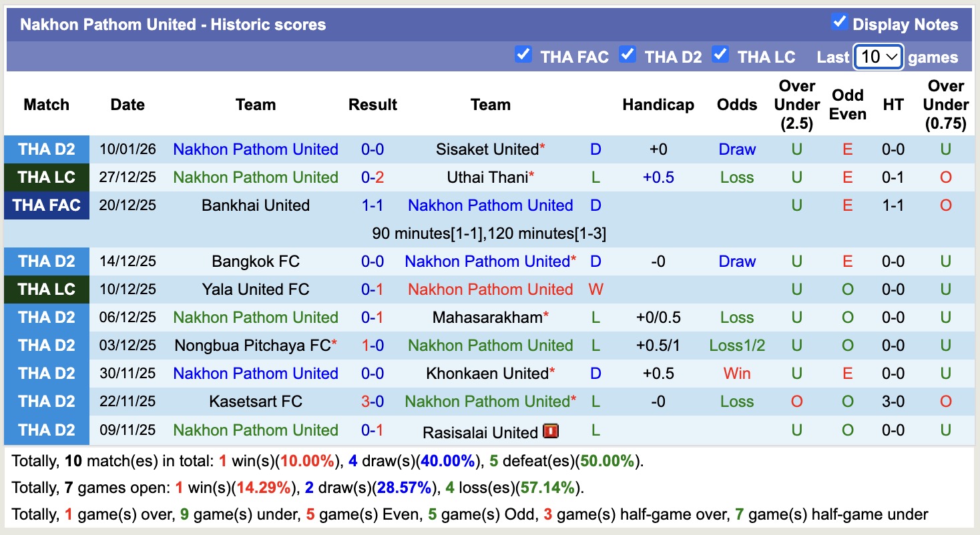980x535 pixels.
Task: Uncheck the THA D2 competition filter
Action: 628,55
